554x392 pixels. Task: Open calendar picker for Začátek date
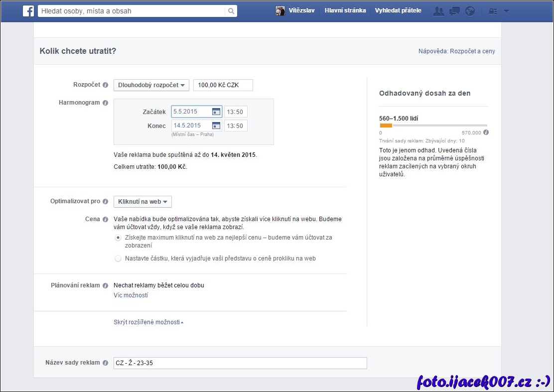click(216, 112)
